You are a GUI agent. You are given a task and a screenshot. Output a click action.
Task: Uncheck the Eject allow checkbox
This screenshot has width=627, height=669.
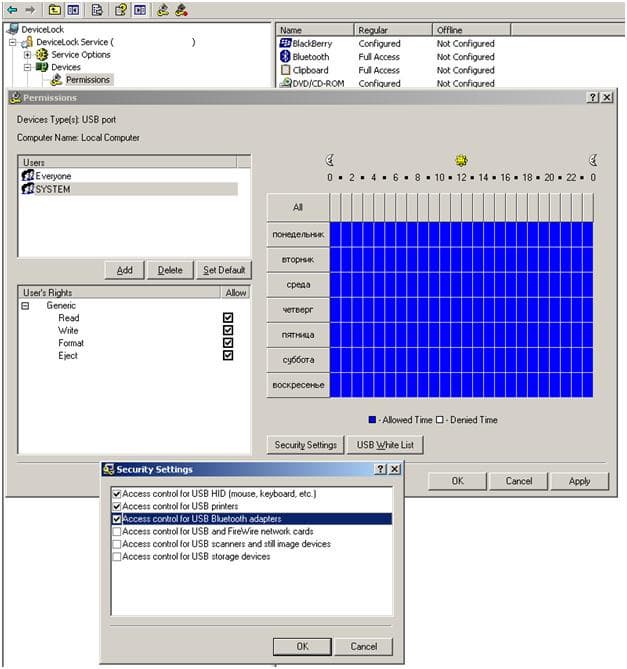[228, 355]
